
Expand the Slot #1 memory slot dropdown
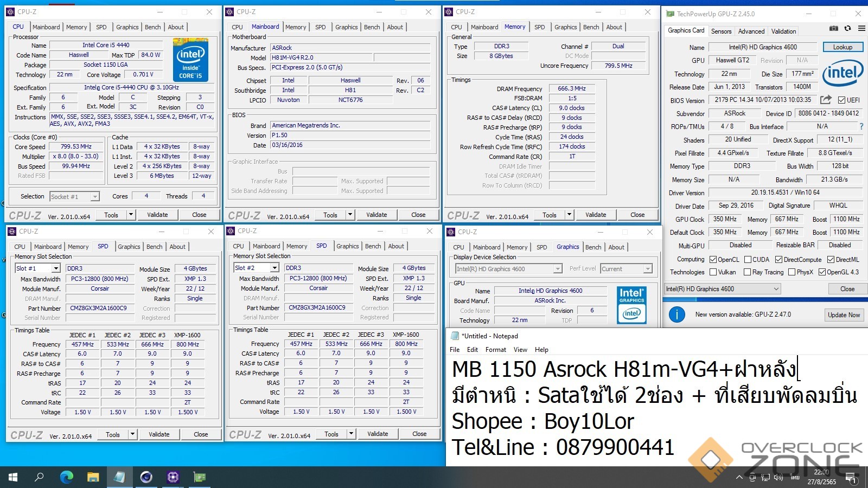coord(55,268)
